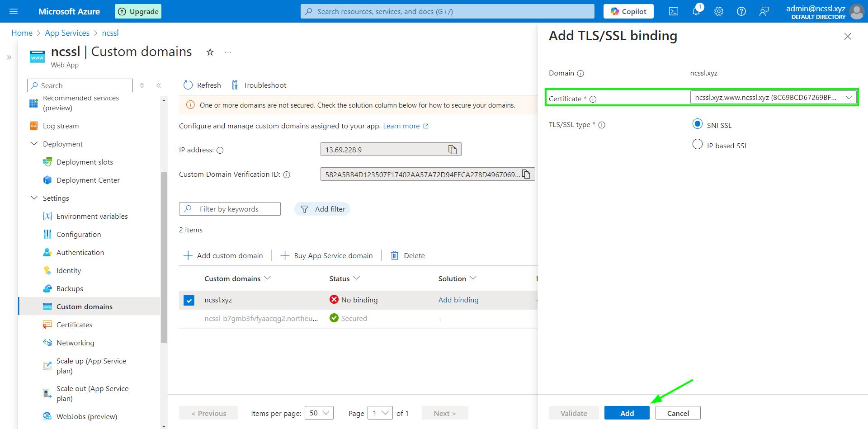
Task: Open the Certificate dropdown
Action: click(x=773, y=98)
